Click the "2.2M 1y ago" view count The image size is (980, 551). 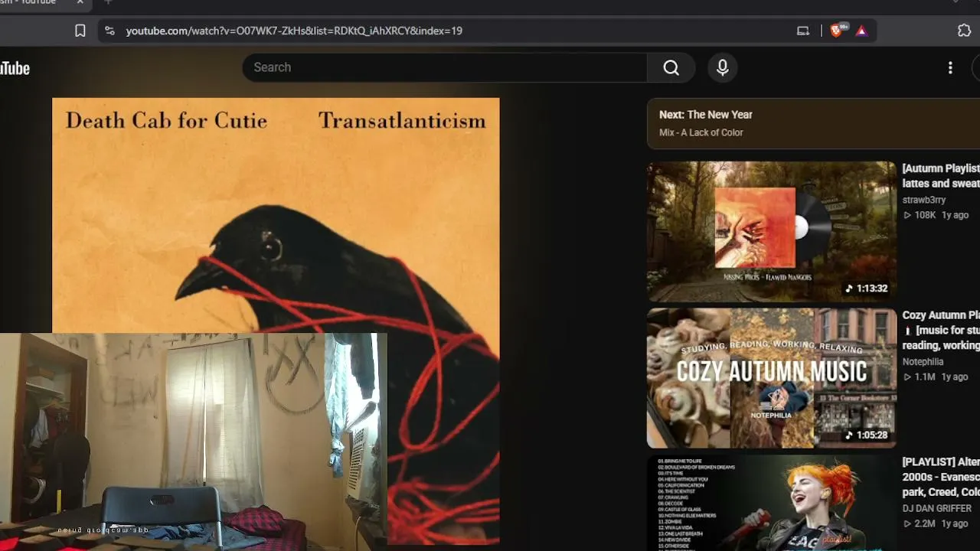point(936,523)
